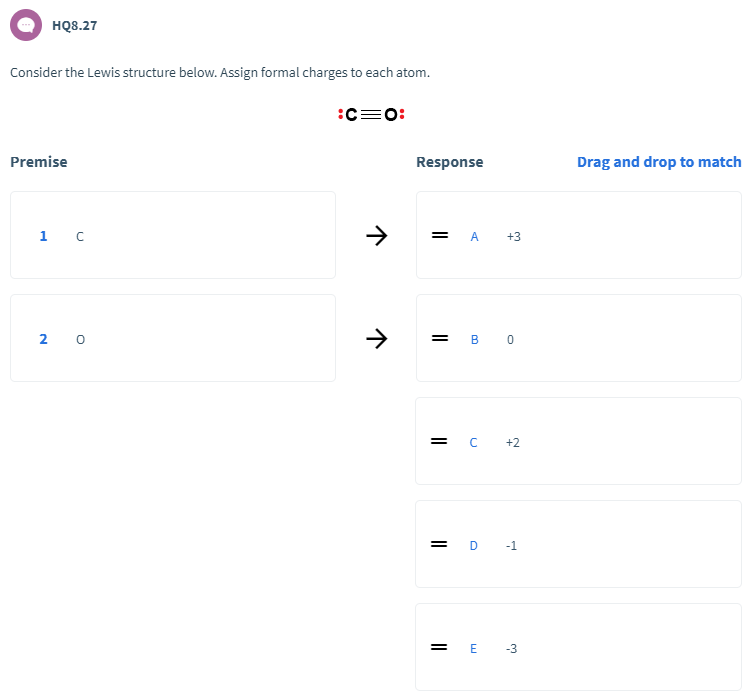The image size is (749, 698).
Task: Grab the drag handle for response E
Action: point(438,648)
